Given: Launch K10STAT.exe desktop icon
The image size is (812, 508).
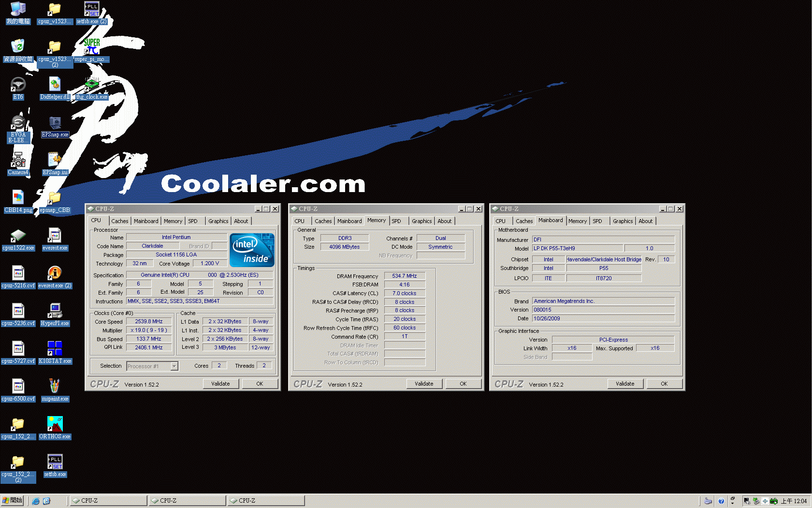Looking at the screenshot, I should [x=55, y=353].
